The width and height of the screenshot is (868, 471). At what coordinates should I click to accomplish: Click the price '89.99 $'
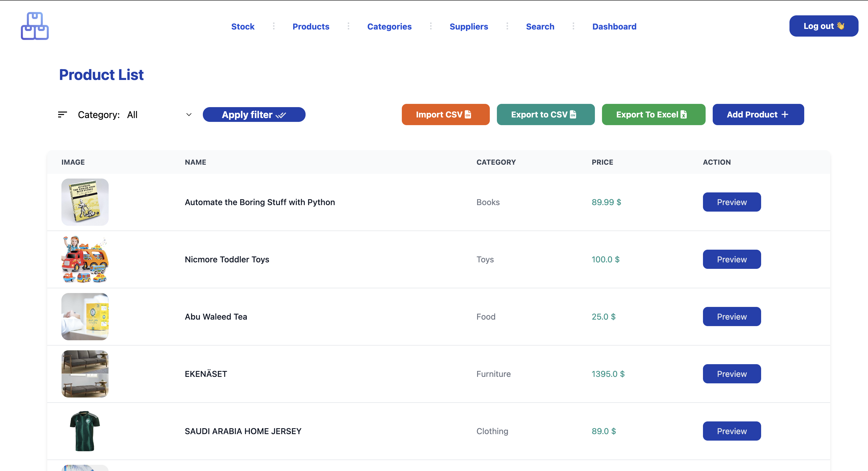(606, 202)
